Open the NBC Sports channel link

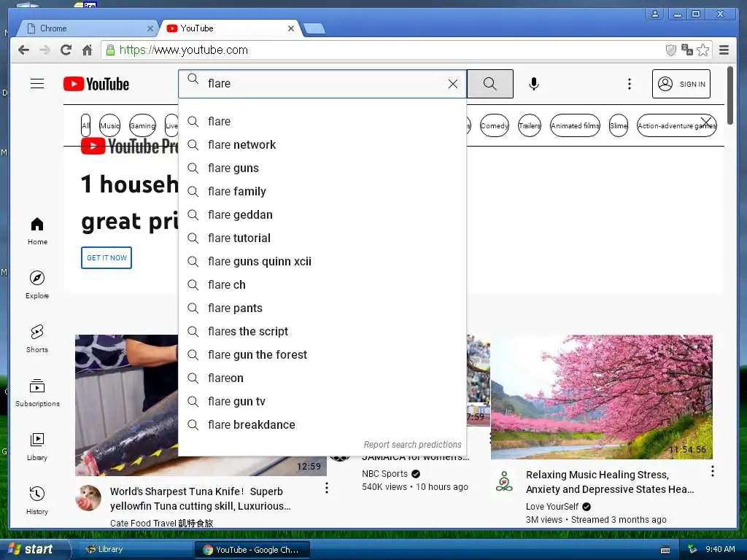pos(385,474)
